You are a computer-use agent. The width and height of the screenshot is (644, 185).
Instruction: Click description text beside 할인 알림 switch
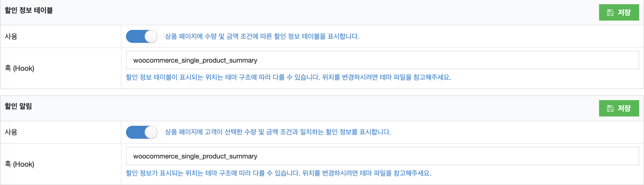point(278,132)
